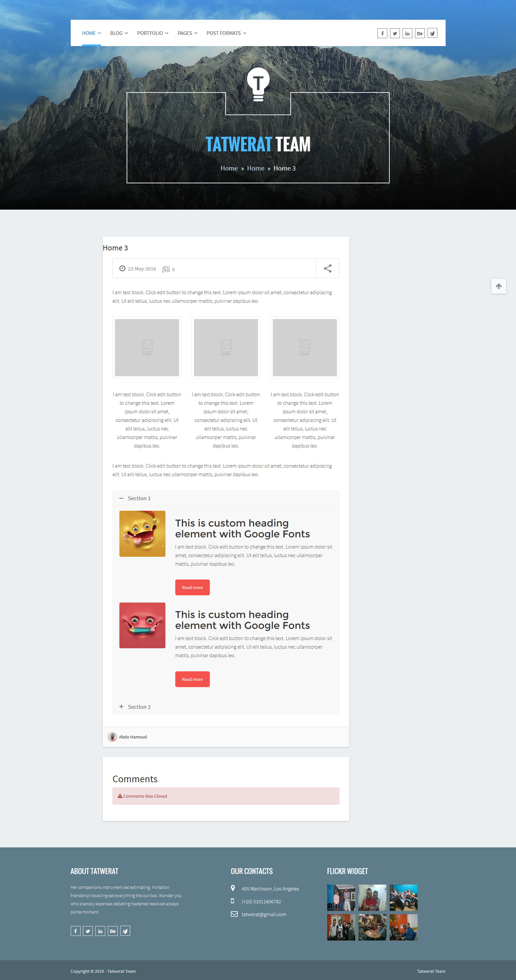Click the scroll-to-top arrow button

click(x=499, y=286)
